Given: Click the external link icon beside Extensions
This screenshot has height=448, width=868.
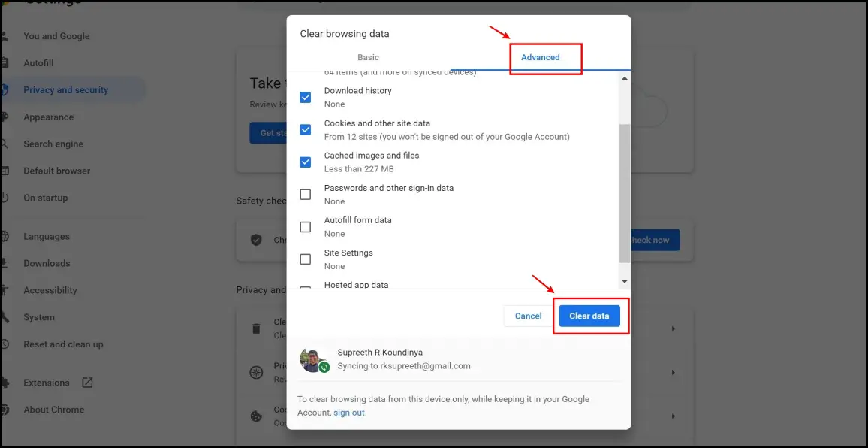Looking at the screenshot, I should click(x=87, y=382).
